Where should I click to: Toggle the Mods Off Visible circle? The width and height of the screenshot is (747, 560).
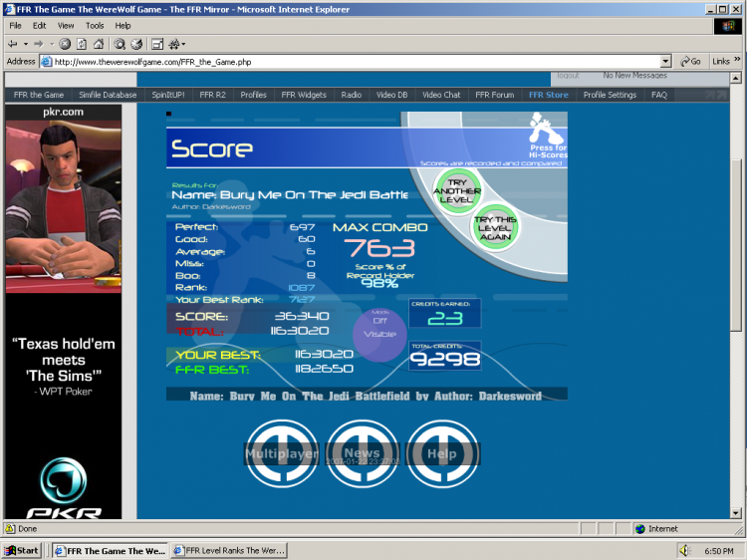pyautogui.click(x=379, y=335)
